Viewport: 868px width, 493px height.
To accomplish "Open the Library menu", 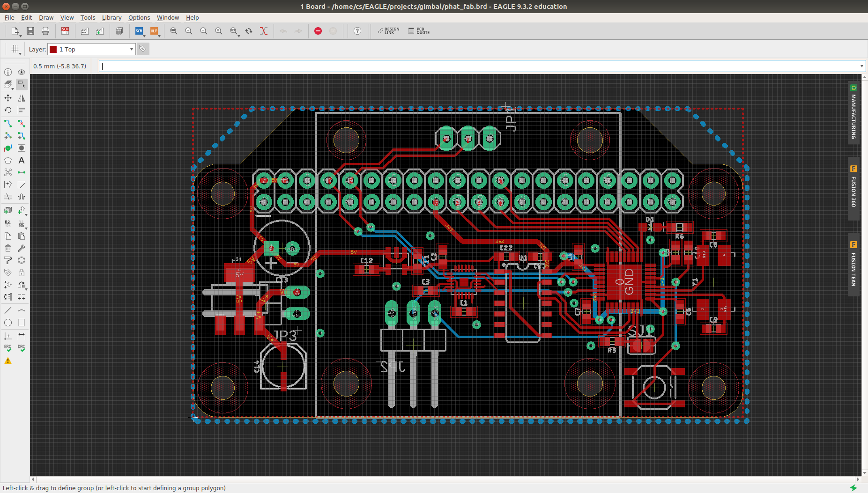I will point(111,17).
